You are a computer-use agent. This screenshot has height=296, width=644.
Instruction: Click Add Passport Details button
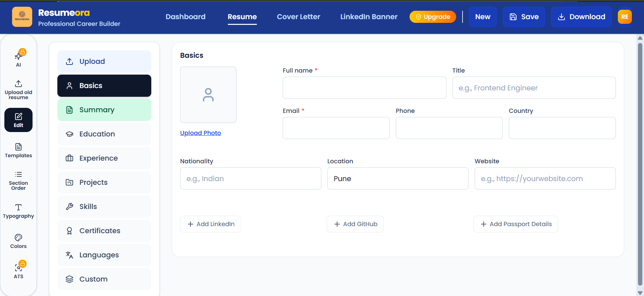(x=516, y=224)
